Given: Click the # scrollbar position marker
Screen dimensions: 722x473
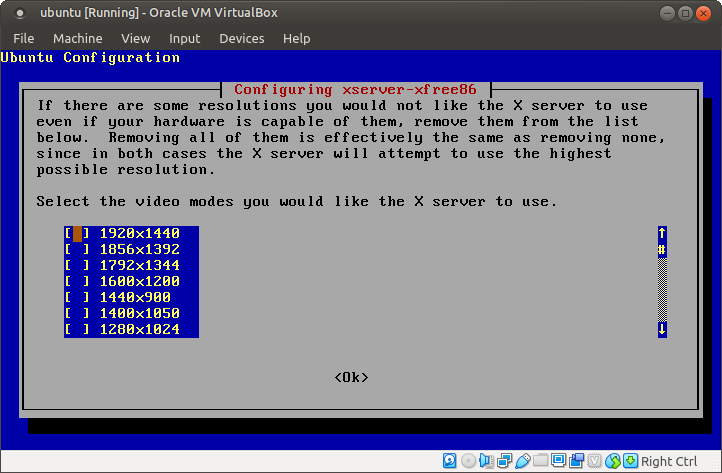Looking at the screenshot, I should pyautogui.click(x=662, y=250).
